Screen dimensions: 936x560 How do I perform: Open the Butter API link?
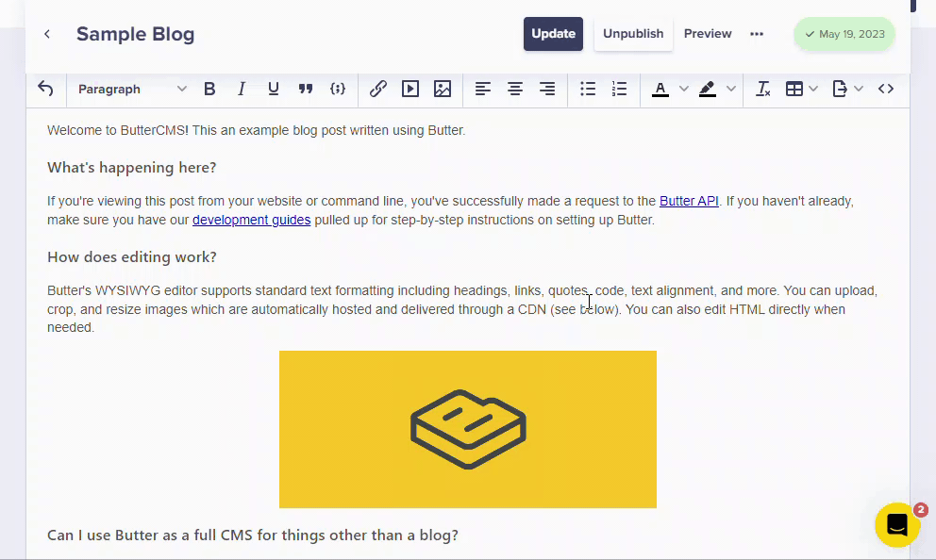tap(689, 201)
